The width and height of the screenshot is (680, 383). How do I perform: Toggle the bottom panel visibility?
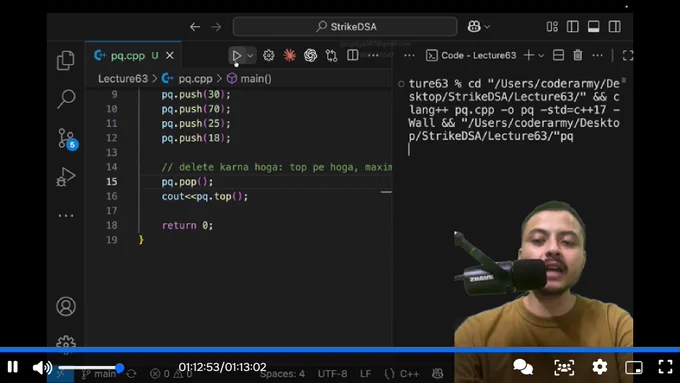[x=594, y=26]
